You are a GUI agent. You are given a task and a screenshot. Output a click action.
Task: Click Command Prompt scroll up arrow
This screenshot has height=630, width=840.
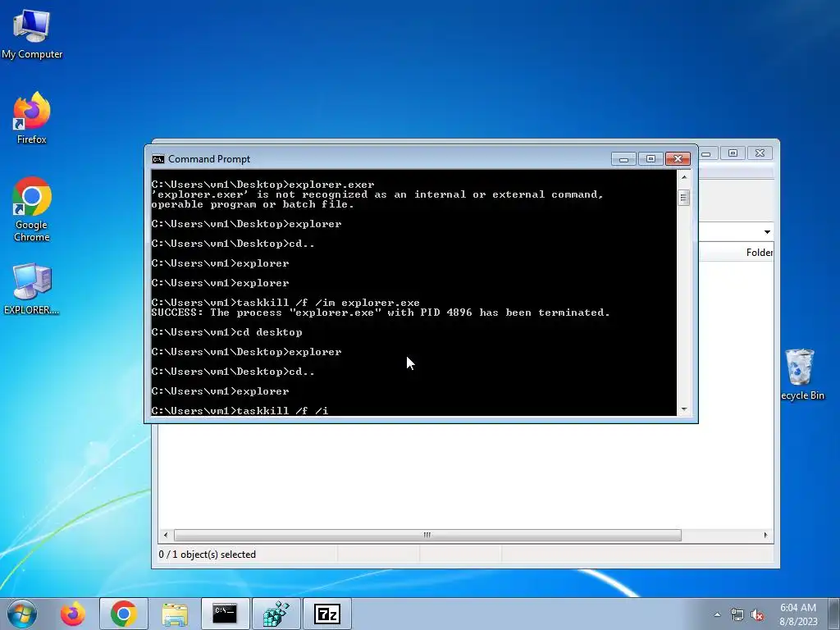click(684, 177)
